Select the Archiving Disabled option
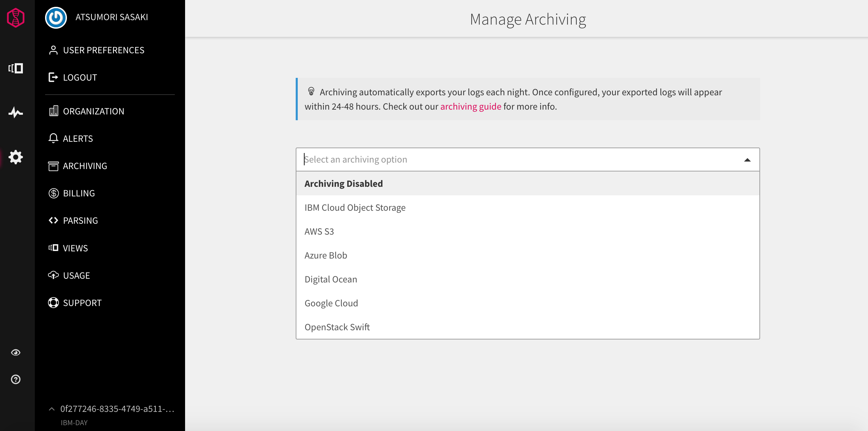868x431 pixels. pyautogui.click(x=344, y=183)
